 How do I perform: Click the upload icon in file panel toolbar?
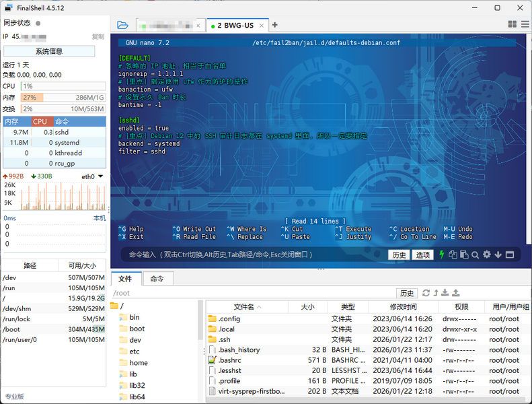[x=456, y=293]
